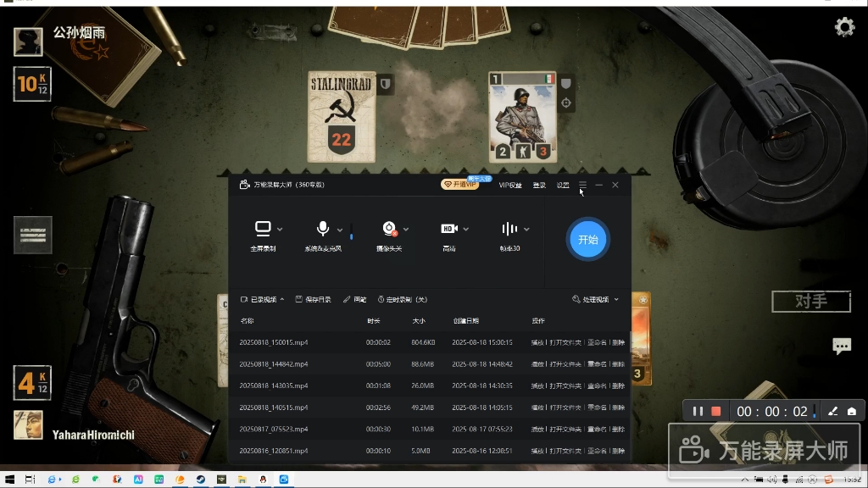Select the 画笔 brush tool
868x488 pixels.
pos(355,299)
